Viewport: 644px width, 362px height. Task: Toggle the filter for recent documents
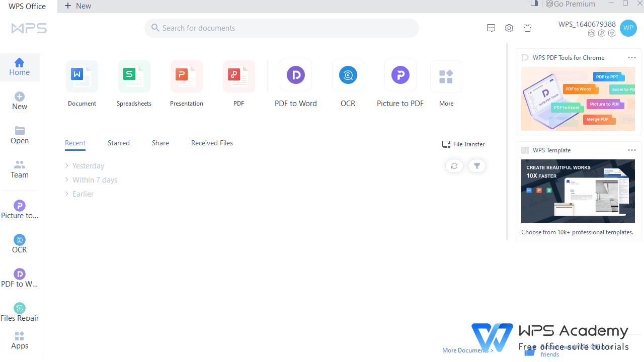476,165
